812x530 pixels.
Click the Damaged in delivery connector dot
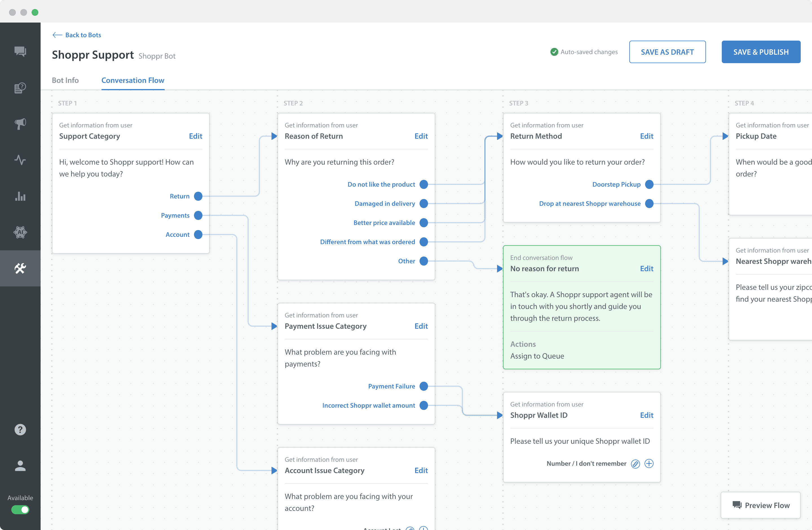click(x=424, y=203)
